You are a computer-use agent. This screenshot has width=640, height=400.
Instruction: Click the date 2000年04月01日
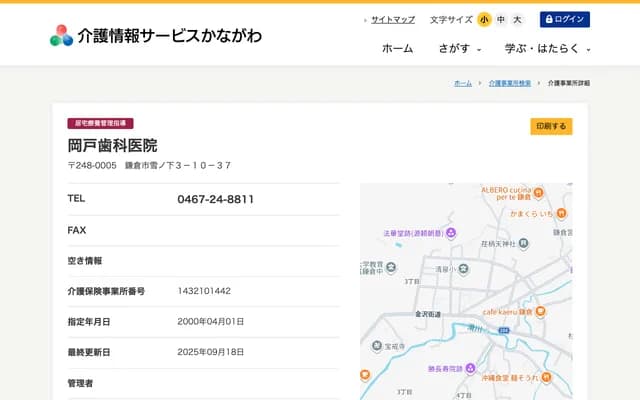click(x=211, y=322)
